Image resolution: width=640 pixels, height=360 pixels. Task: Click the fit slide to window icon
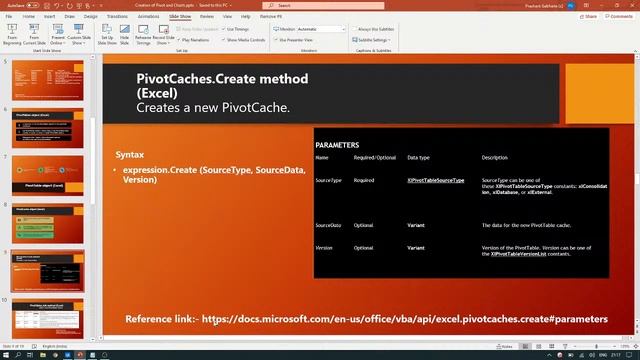click(636, 347)
